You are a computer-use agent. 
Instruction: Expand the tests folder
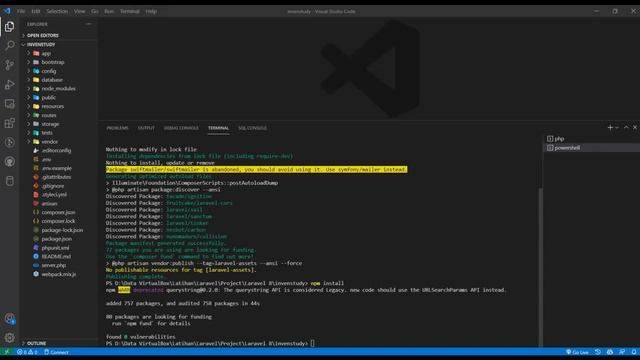[59, 133]
